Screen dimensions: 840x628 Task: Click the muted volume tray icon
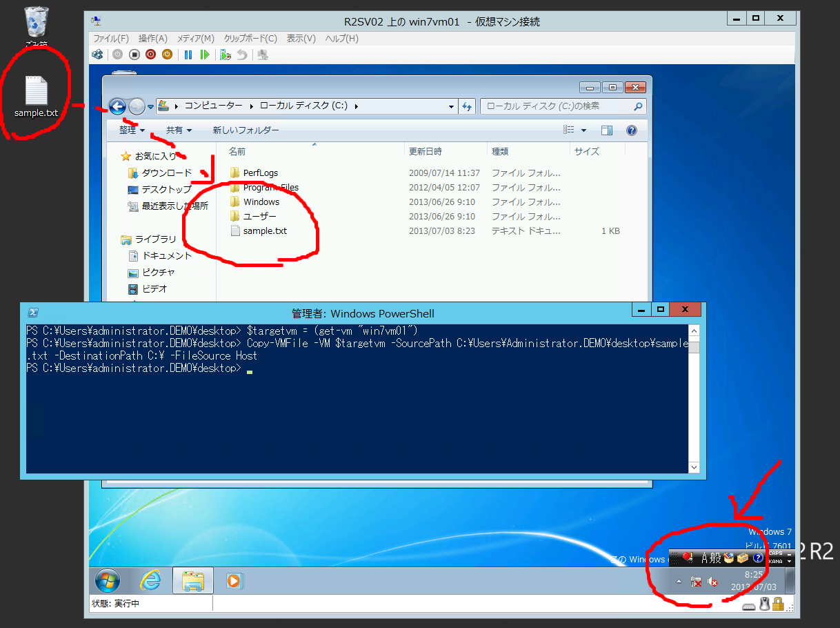(713, 582)
